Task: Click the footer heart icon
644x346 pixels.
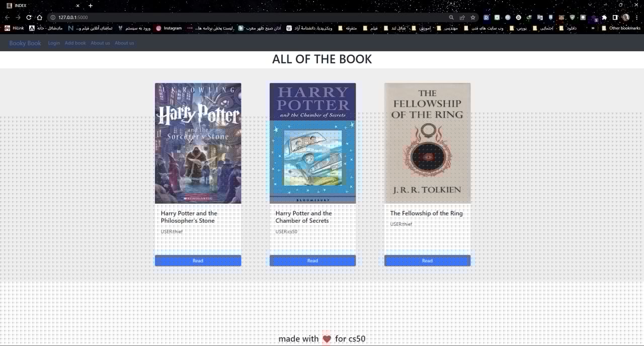Action: click(x=327, y=339)
